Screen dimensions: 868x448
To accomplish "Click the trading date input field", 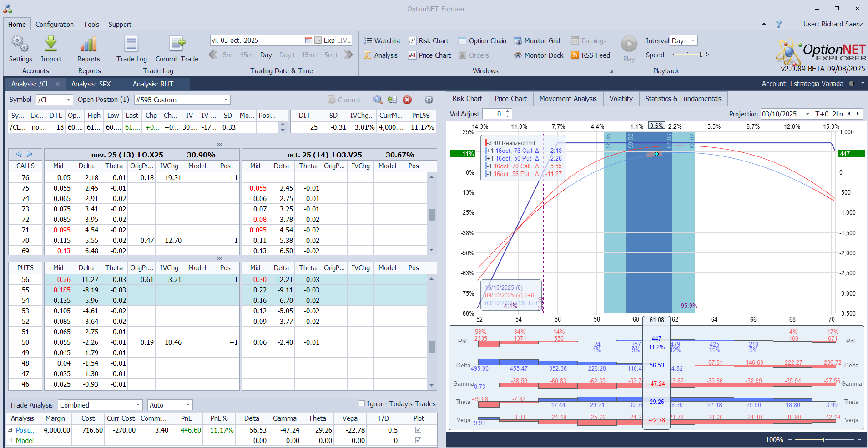I will 257,40.
